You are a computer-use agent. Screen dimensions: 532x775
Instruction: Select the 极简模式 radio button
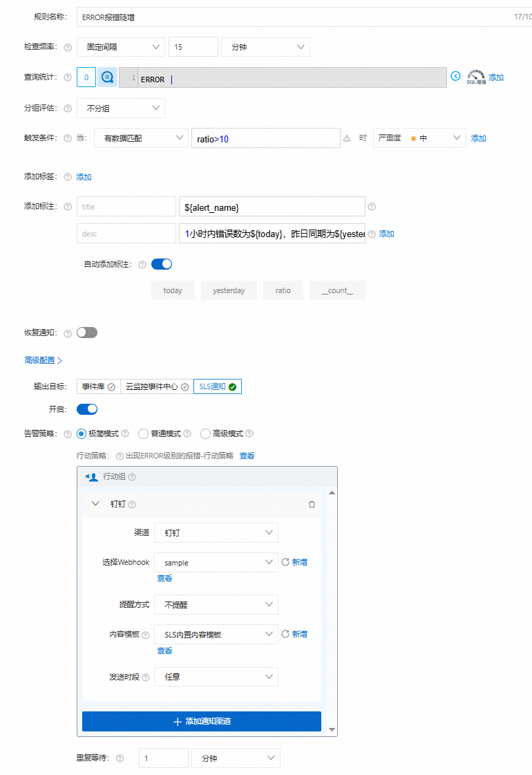click(82, 434)
